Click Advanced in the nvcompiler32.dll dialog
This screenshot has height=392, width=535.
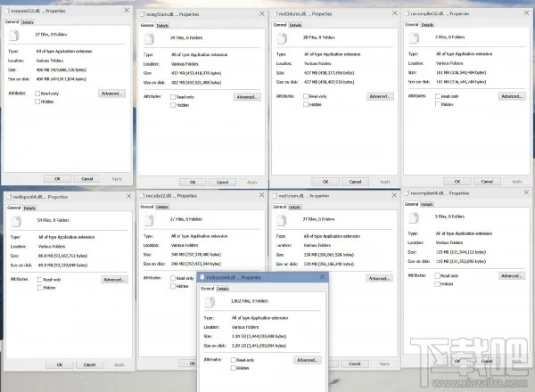coord(510,96)
